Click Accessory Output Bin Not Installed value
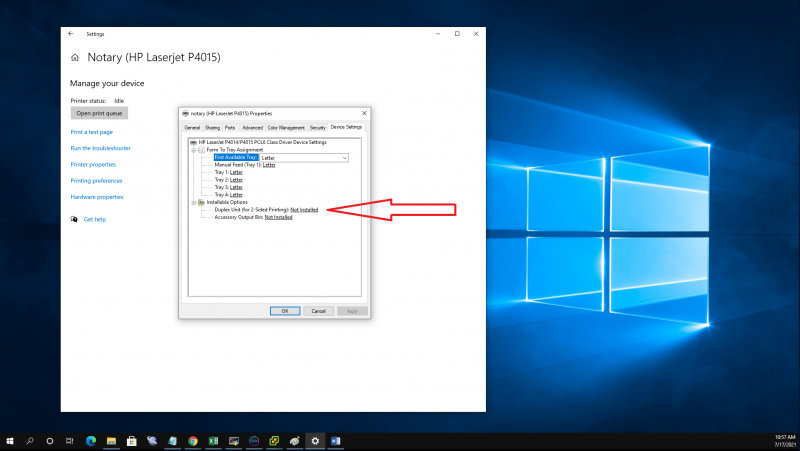This screenshot has width=800, height=451. tap(279, 217)
